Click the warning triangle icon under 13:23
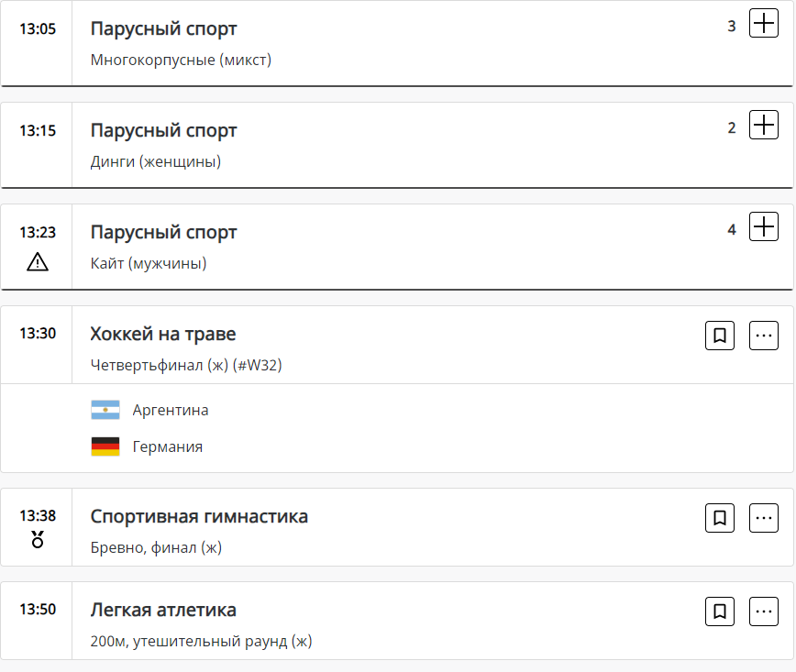The height and width of the screenshot is (672, 796). [38, 262]
